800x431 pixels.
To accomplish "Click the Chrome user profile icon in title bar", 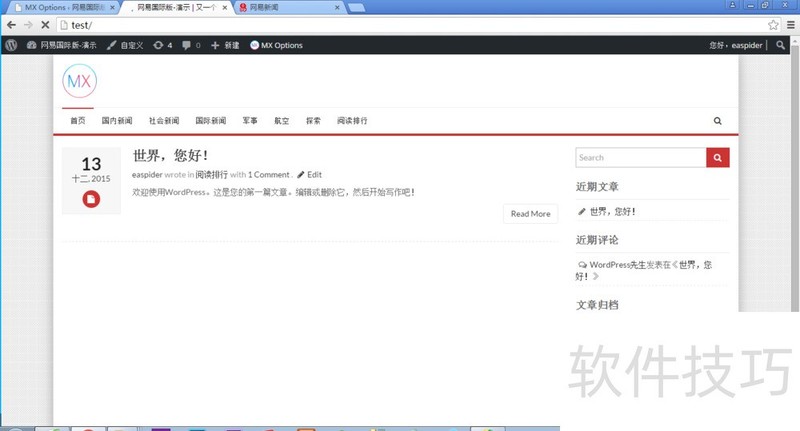I will click(x=733, y=5).
